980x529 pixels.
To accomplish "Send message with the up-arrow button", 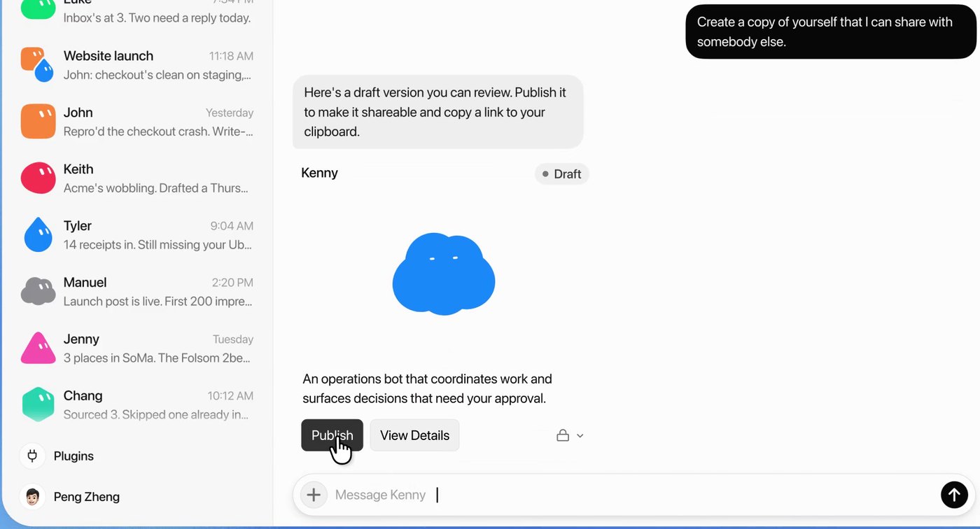I will click(953, 495).
